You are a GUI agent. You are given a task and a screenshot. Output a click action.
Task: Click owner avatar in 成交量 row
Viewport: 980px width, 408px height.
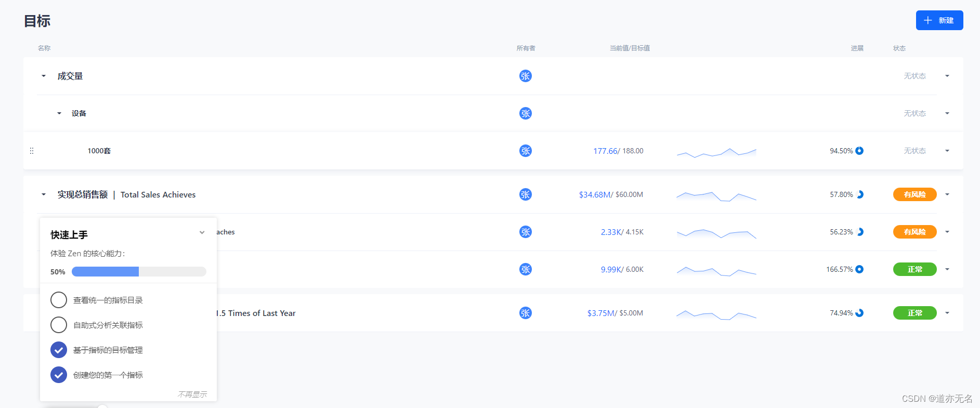(526, 76)
